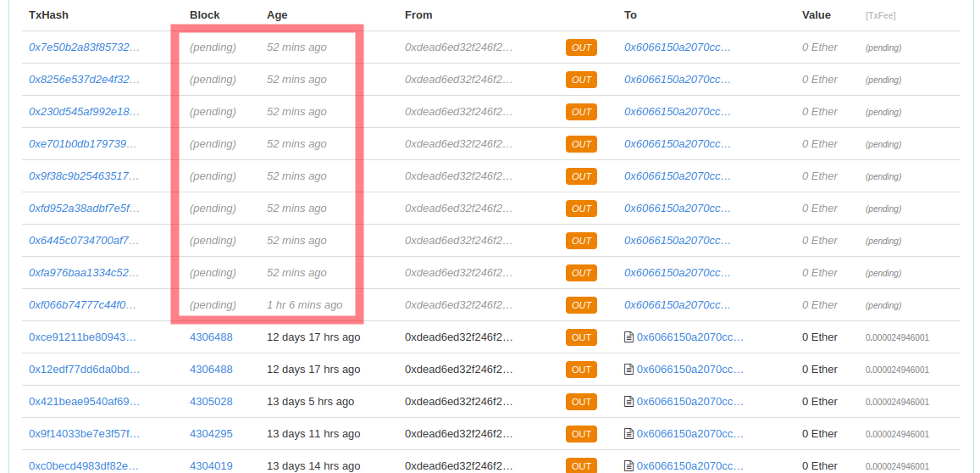Click the Block column header
The image size is (980, 473).
coord(205,15)
